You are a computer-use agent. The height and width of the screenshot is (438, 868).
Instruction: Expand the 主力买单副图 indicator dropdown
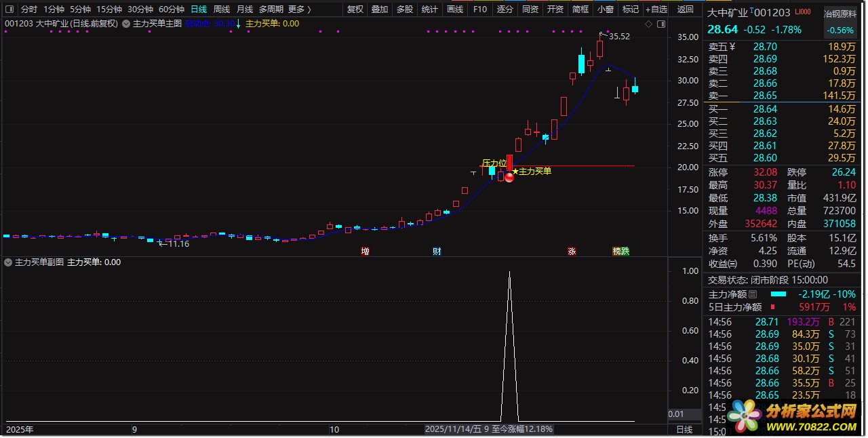coord(9,262)
